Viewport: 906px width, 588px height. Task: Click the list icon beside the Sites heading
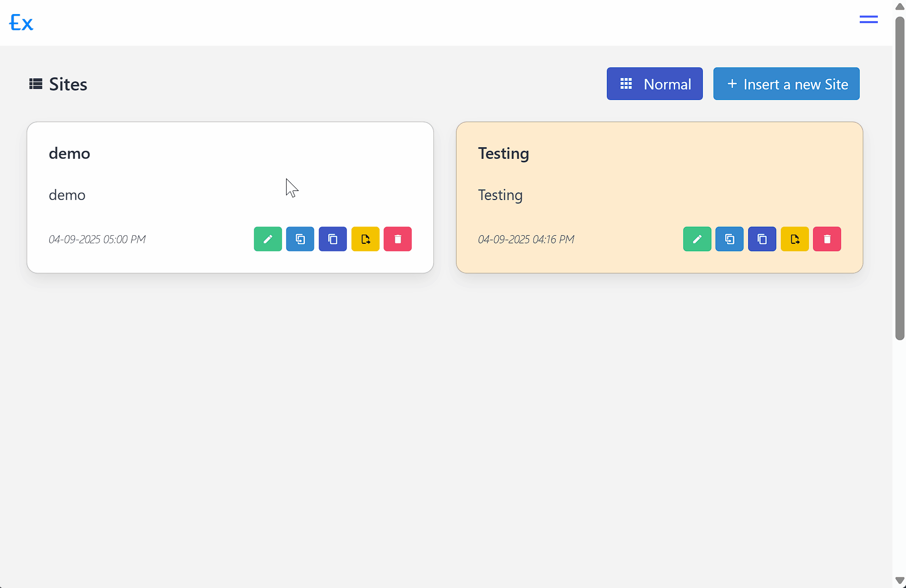coord(36,83)
